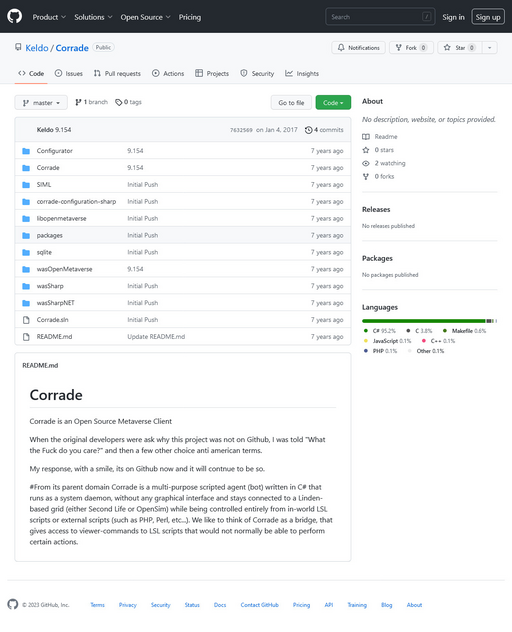Open Training link in footer
This screenshot has height=632, width=512.
357,605
